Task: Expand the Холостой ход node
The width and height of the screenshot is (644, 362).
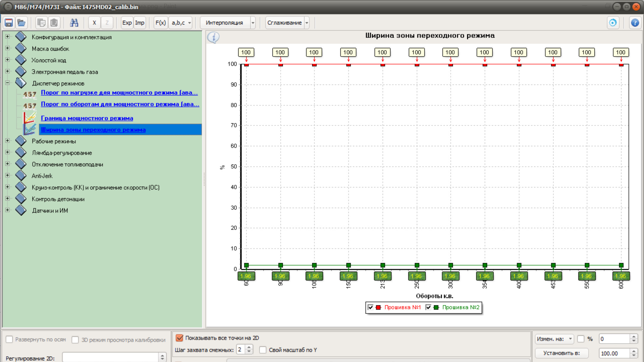Action: (x=7, y=60)
